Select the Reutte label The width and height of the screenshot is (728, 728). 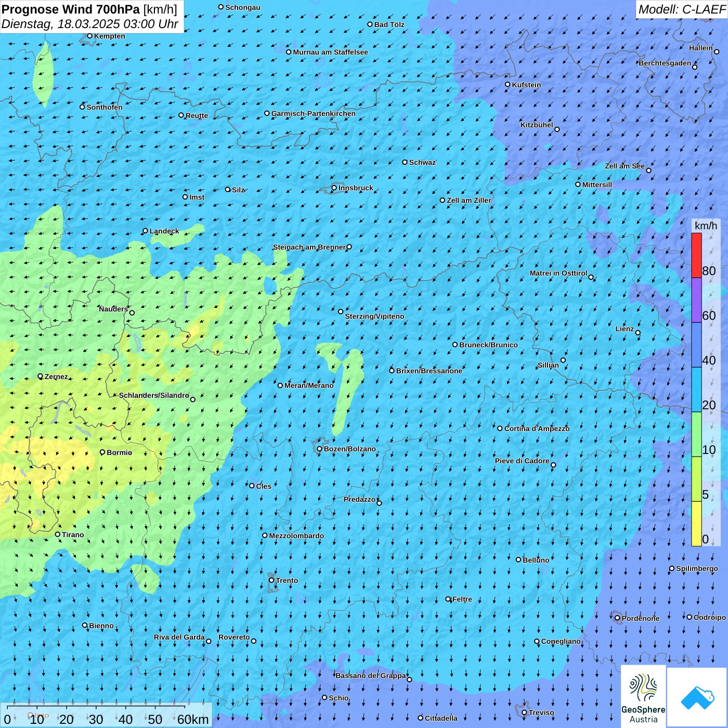click(197, 115)
